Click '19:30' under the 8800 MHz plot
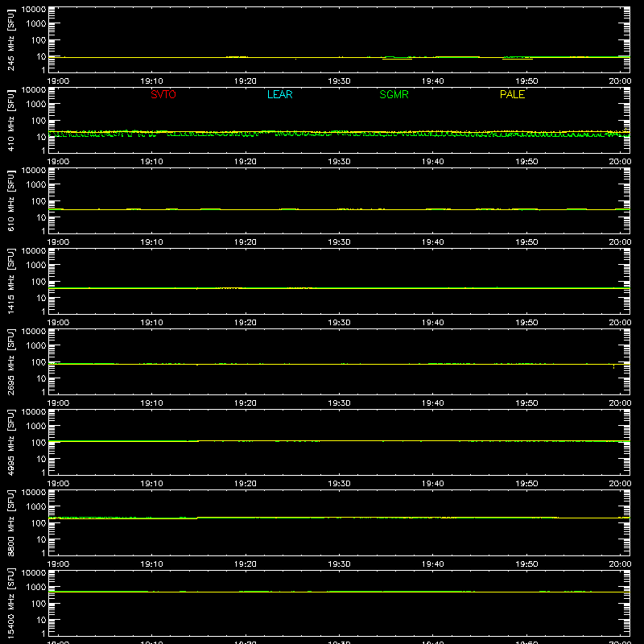This screenshot has width=644, height=644. tap(339, 564)
